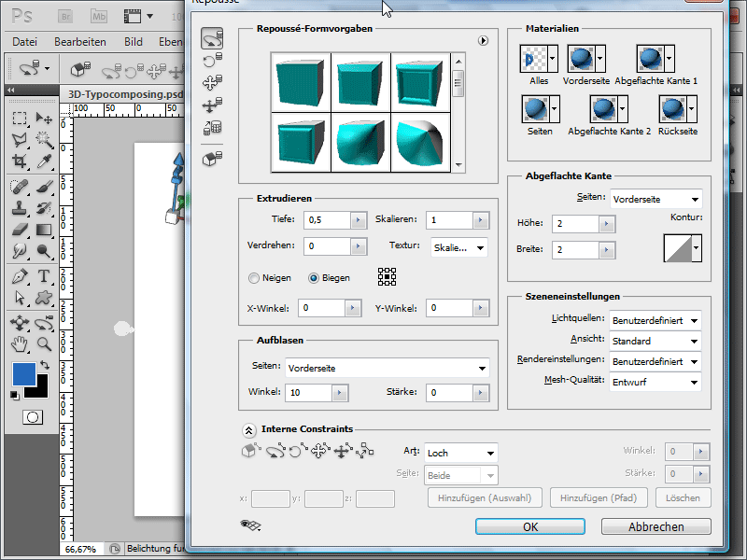Image resolution: width=747 pixels, height=560 pixels.
Task: Select the Clone Stamp tool
Action: tap(20, 208)
